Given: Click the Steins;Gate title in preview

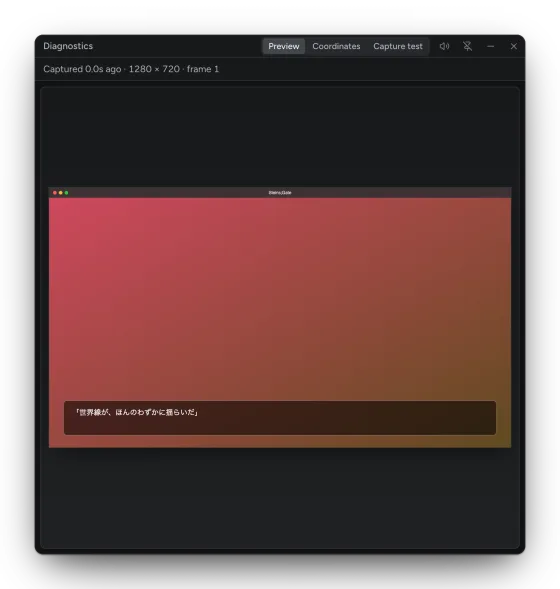Looking at the screenshot, I should pos(280,193).
